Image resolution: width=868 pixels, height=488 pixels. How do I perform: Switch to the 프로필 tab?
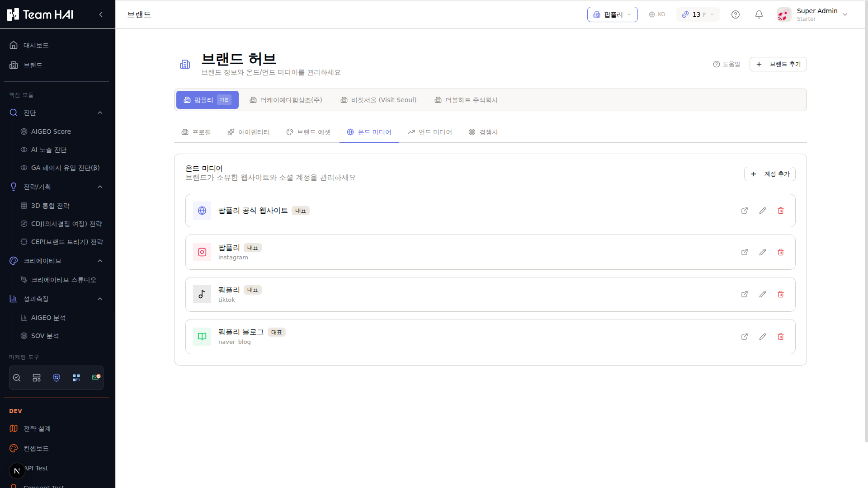point(196,132)
